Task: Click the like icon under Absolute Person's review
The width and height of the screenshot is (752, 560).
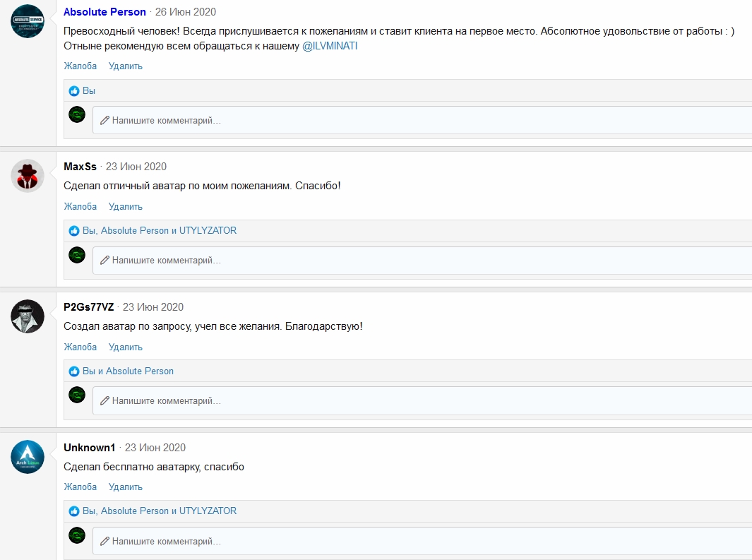Action: pyautogui.click(x=74, y=90)
